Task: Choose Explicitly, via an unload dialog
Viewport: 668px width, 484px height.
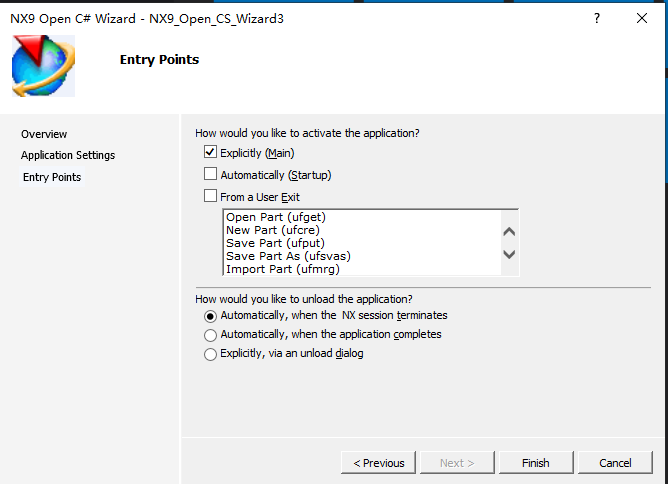Action: point(210,354)
